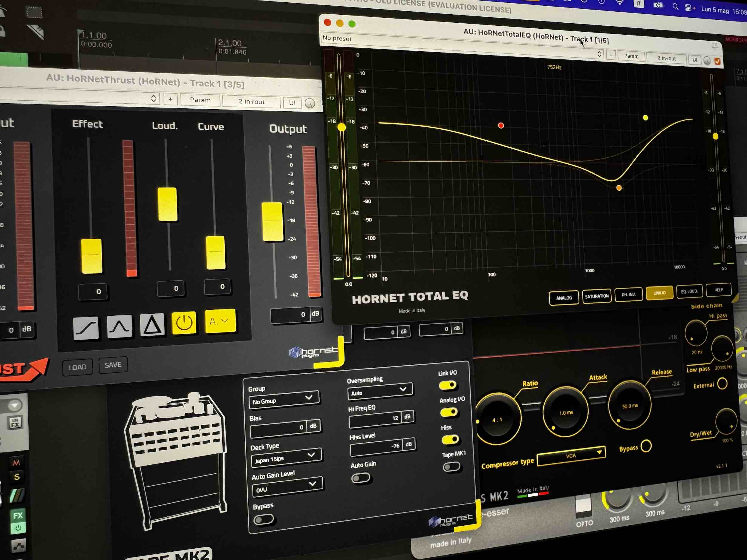The width and height of the screenshot is (747, 560).
Task: Enable the Auto Gain toggle on the tape machine
Action: (x=361, y=478)
